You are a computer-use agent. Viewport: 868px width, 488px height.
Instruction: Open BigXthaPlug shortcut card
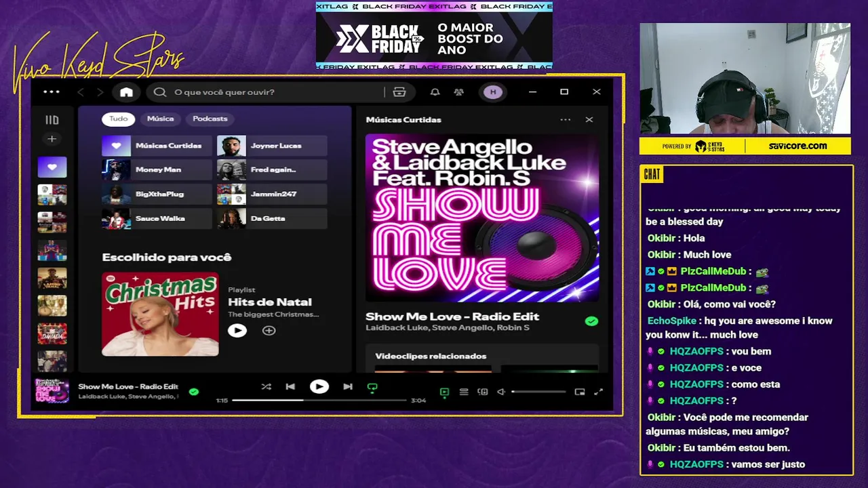tap(157, 194)
